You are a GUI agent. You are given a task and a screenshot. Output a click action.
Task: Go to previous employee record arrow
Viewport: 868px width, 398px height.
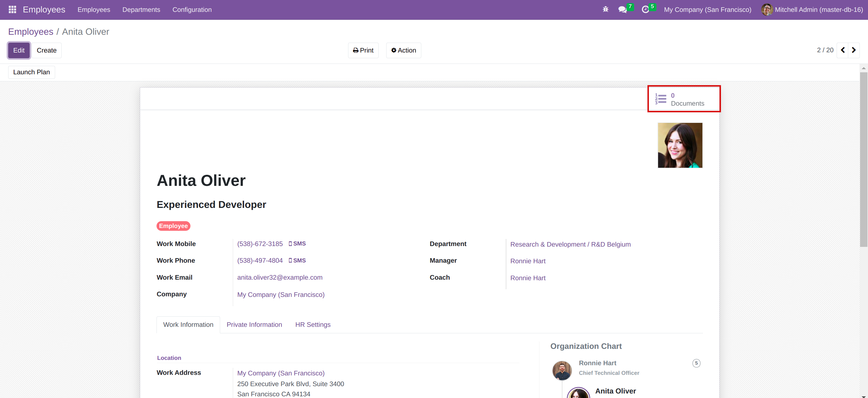tap(843, 50)
